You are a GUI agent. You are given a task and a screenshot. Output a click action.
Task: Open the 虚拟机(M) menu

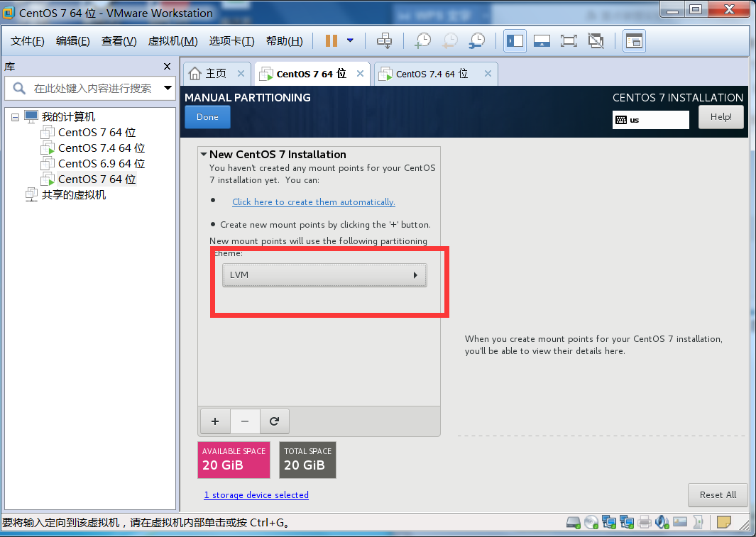click(172, 41)
